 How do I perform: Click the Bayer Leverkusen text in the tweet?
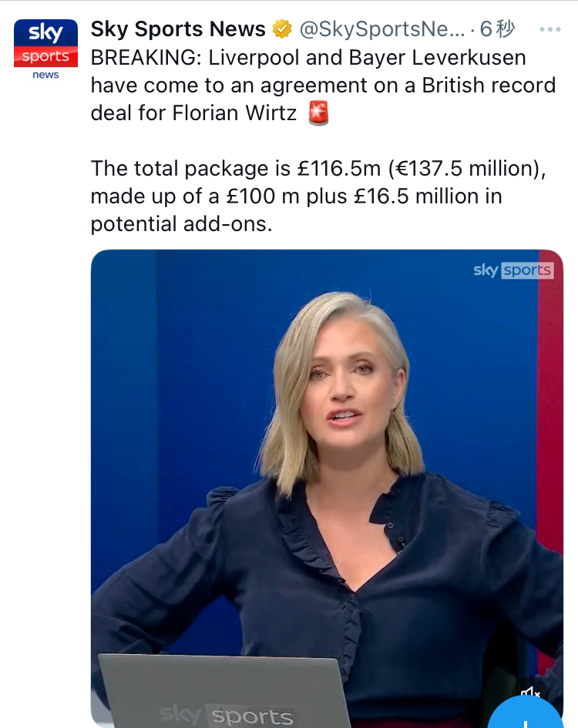click(437, 58)
